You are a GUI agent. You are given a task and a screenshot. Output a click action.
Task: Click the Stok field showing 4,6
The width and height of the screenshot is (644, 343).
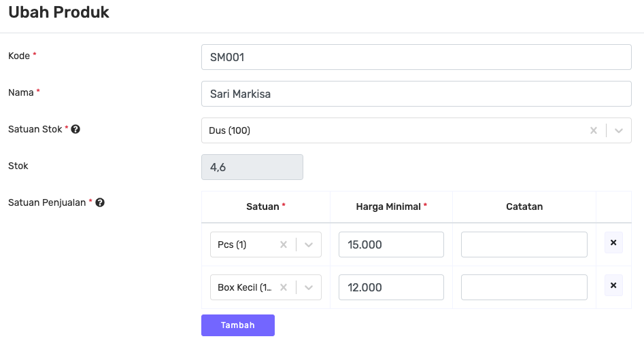tap(252, 167)
